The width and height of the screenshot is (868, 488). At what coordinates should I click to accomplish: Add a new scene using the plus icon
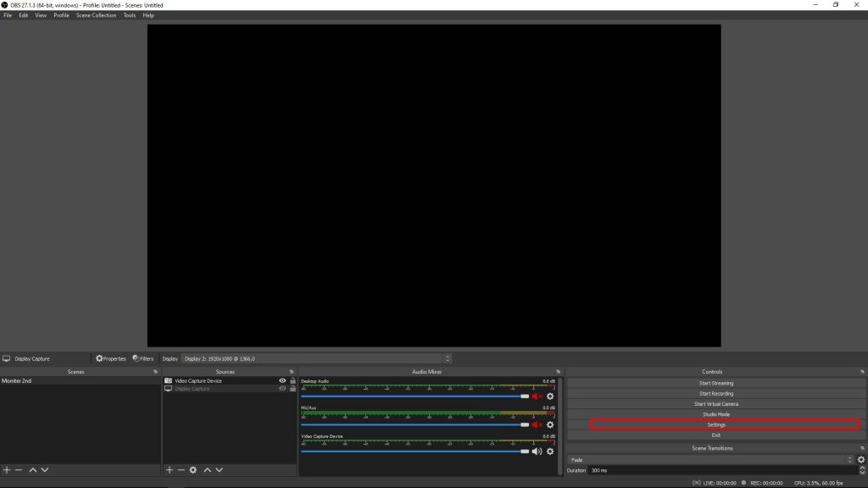click(6, 470)
